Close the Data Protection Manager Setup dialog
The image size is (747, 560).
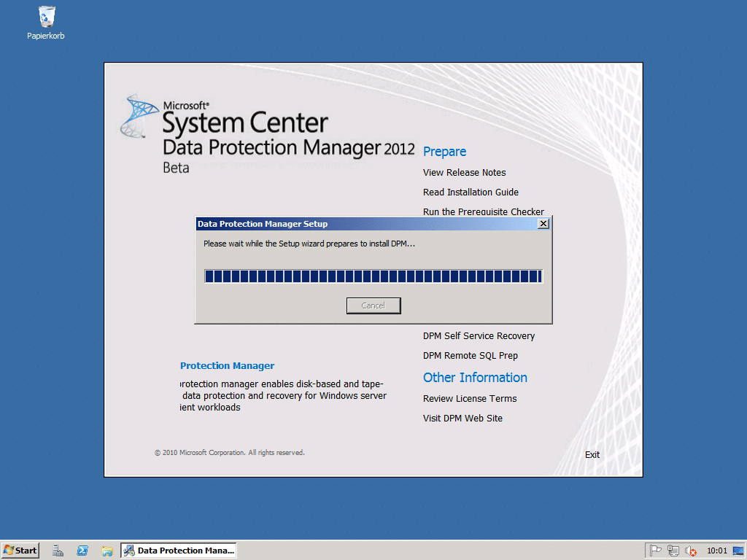pos(543,224)
